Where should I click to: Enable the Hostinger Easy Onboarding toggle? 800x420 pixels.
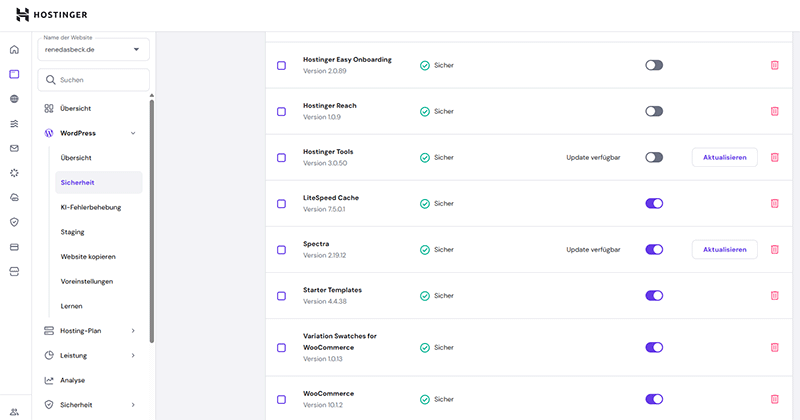tap(654, 65)
